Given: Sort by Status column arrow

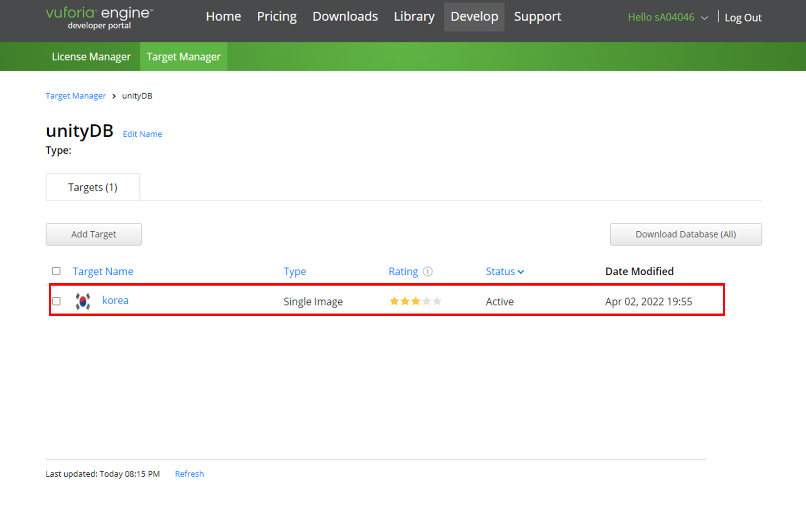Looking at the screenshot, I should tap(521, 272).
